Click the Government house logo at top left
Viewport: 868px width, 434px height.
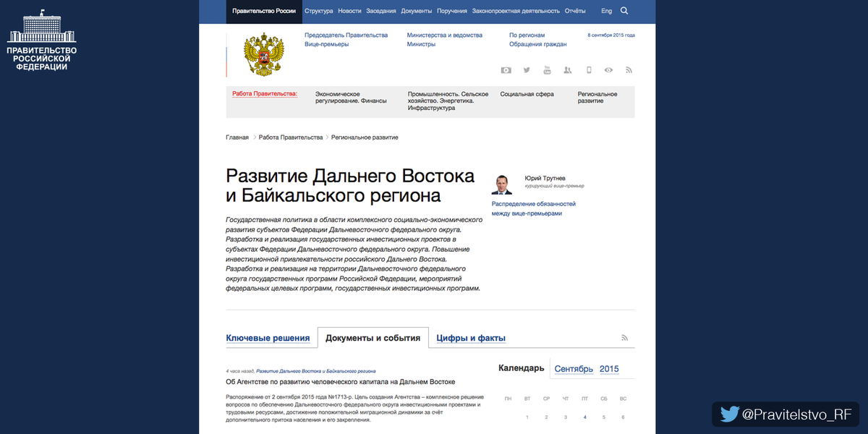(42, 40)
